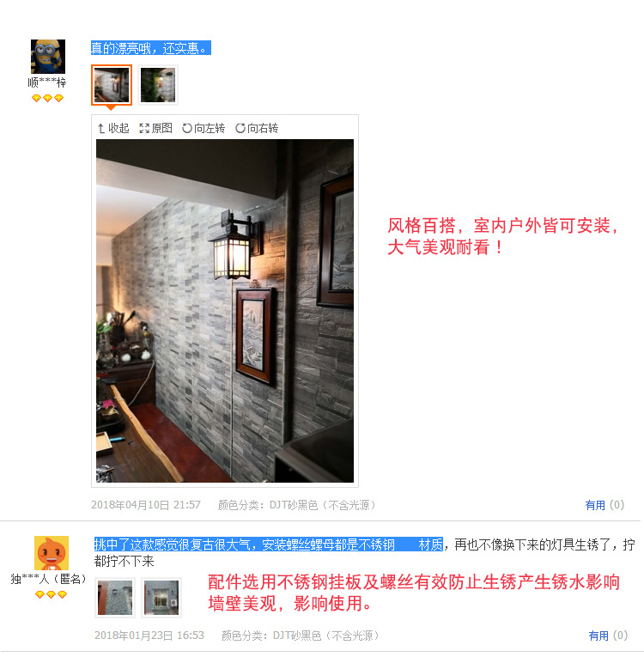
Task: Click the orange mascot avatar of 独***人
Action: [x=52, y=553]
